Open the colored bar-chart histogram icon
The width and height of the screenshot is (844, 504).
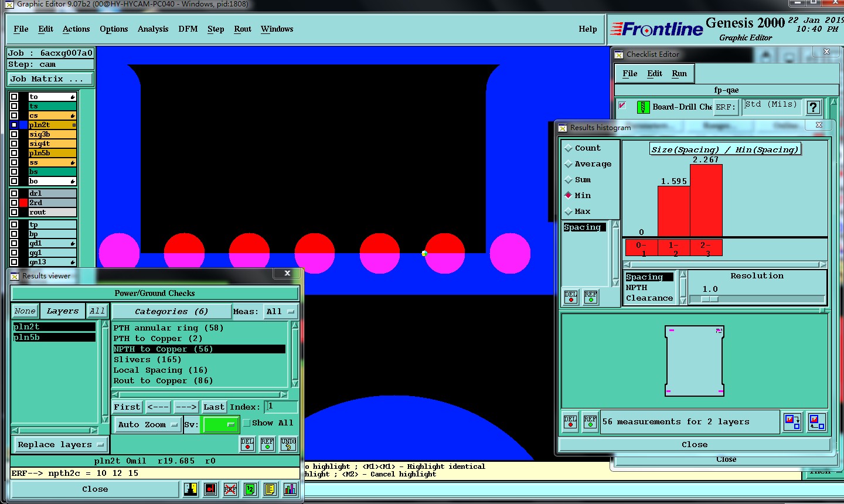(x=290, y=489)
